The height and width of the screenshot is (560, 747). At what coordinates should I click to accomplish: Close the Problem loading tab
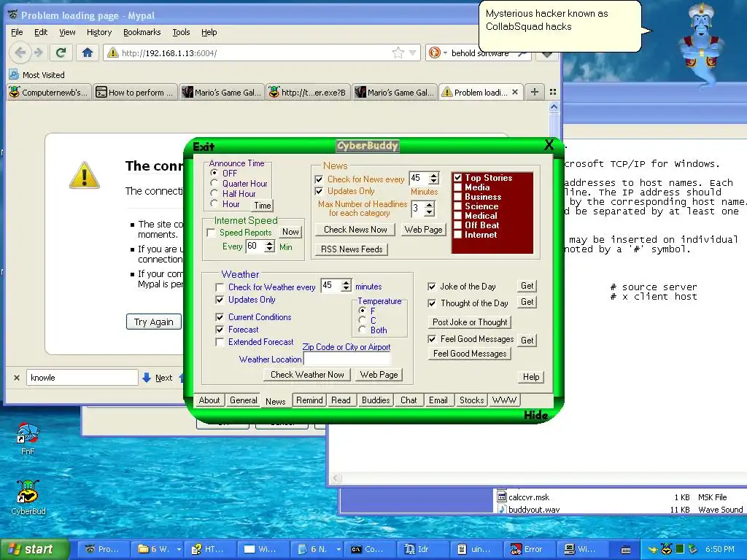point(515,92)
